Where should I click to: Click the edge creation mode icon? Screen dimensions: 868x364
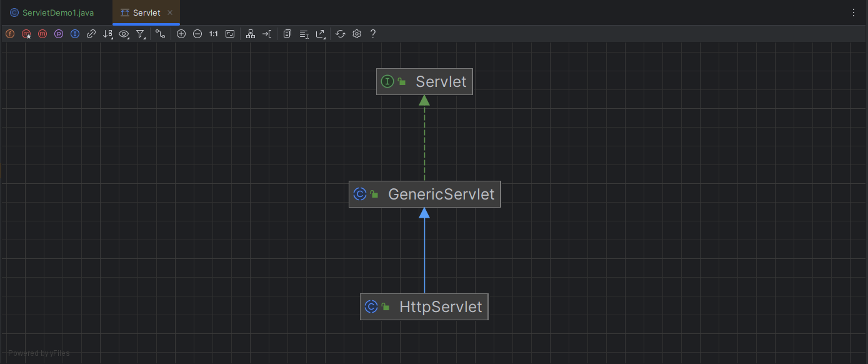161,34
